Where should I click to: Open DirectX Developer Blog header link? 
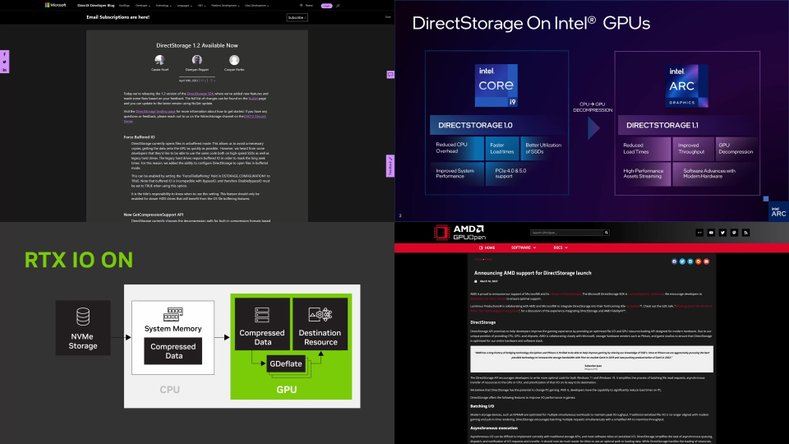pos(96,6)
